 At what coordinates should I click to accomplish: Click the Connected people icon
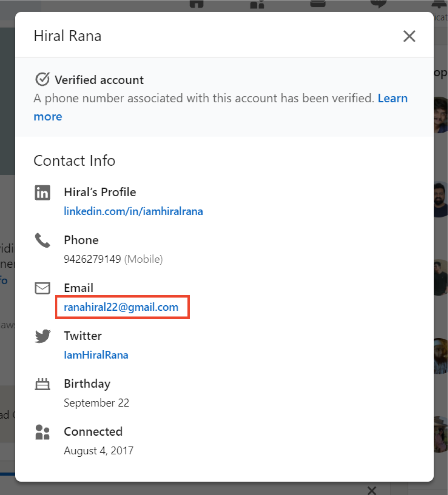click(x=43, y=432)
